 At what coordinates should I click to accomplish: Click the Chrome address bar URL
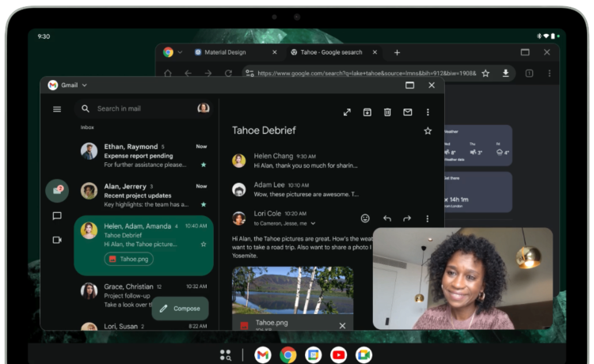coord(367,74)
